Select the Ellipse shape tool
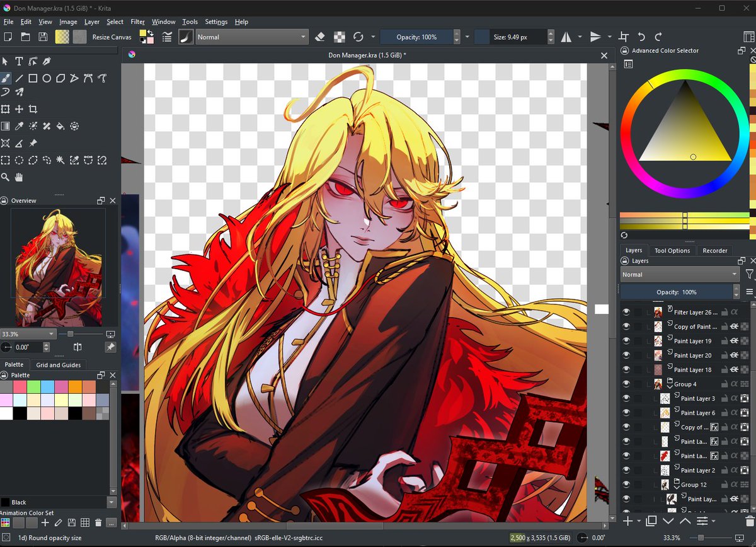The height and width of the screenshot is (547, 756). (47, 78)
